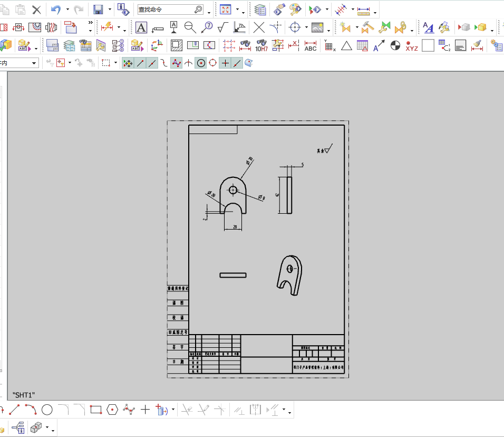Select the Surface Finish Symbol tool

pos(223,27)
